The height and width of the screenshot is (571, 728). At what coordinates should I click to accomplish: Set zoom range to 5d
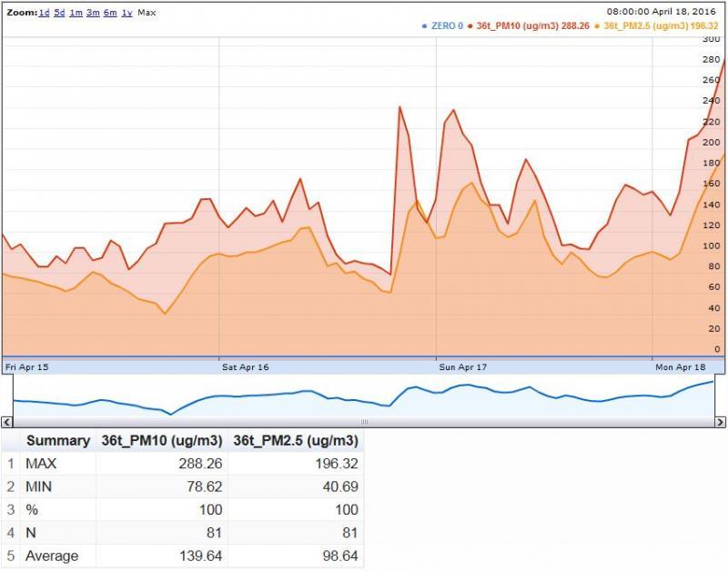tap(60, 14)
